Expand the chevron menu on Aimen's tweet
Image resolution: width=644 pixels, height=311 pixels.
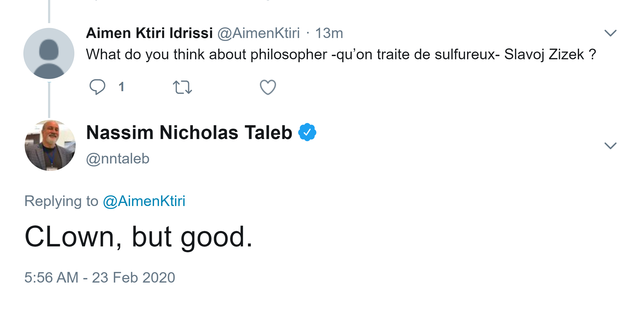tap(610, 33)
